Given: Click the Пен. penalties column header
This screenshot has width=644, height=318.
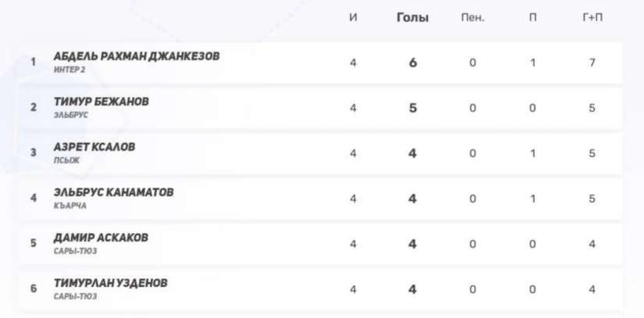Looking at the screenshot, I should (472, 18).
